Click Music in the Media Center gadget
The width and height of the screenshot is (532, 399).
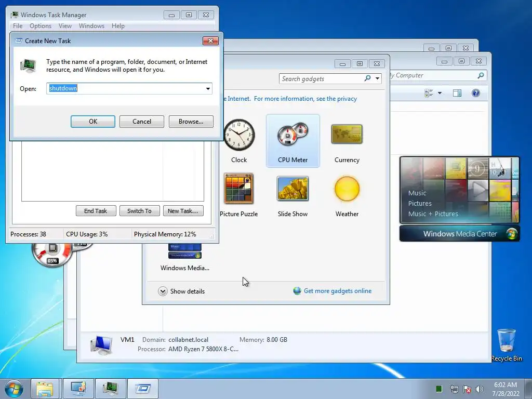(x=417, y=193)
